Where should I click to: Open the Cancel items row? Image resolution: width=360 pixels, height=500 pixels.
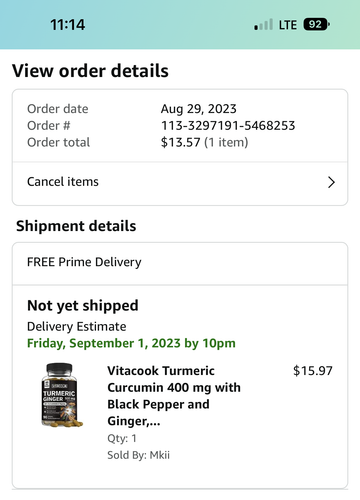(180, 182)
